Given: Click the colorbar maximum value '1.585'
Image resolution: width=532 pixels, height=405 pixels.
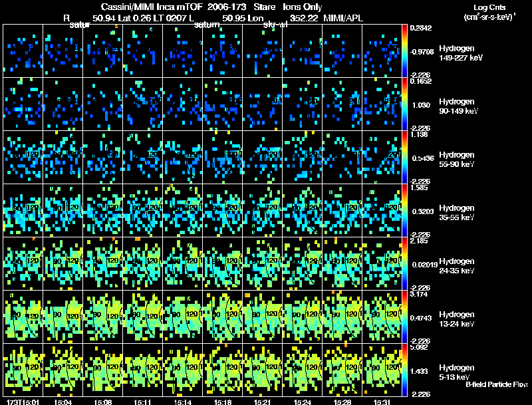Looking at the screenshot, I should [419, 188].
